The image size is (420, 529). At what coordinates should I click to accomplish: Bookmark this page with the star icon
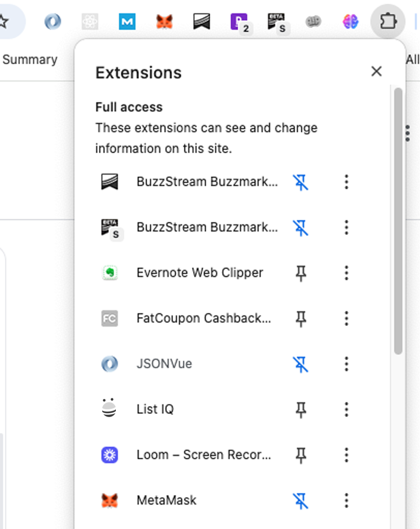(x=3, y=21)
